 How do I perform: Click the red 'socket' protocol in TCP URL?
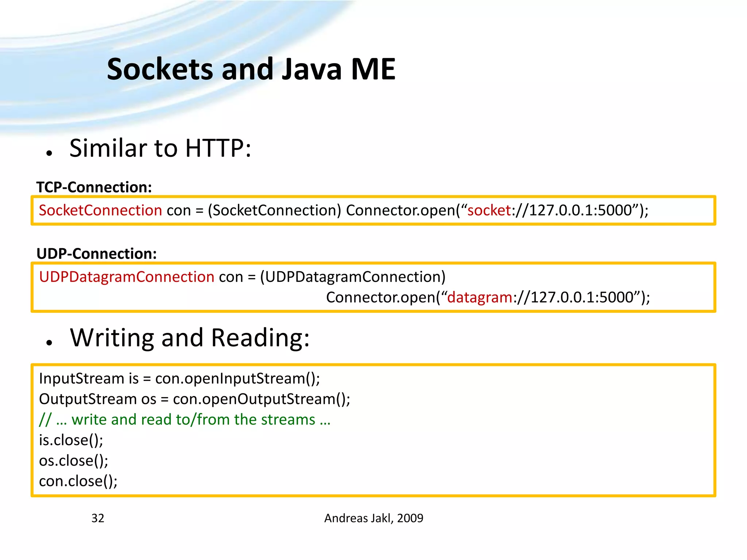(x=489, y=210)
